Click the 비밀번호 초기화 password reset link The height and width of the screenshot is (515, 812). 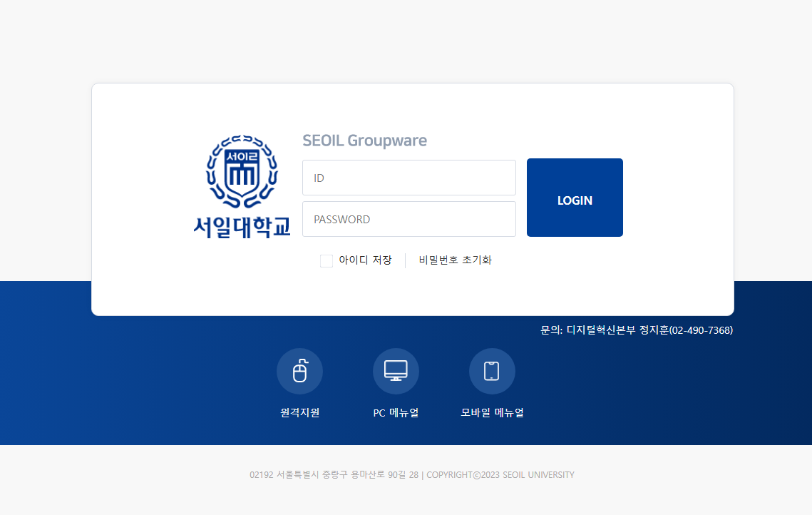click(x=454, y=260)
